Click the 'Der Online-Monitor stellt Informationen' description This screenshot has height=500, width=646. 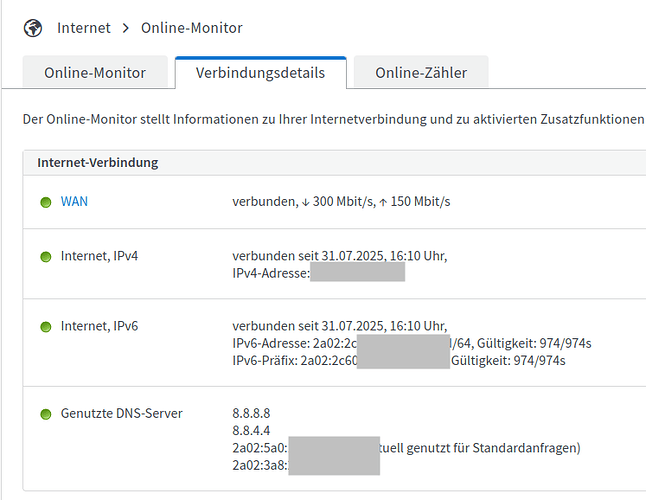pyautogui.click(x=334, y=119)
